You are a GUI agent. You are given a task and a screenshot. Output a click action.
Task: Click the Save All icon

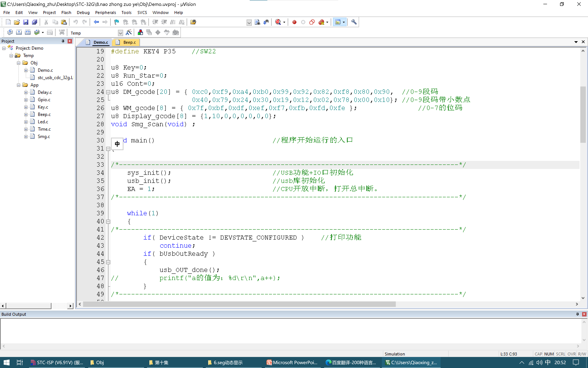tap(35, 22)
